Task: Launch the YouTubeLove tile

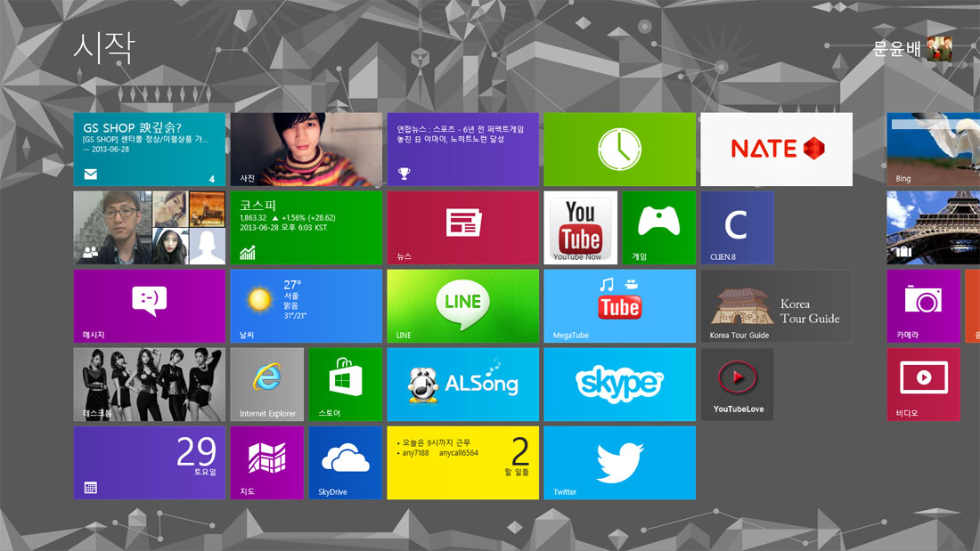Action: tap(738, 385)
